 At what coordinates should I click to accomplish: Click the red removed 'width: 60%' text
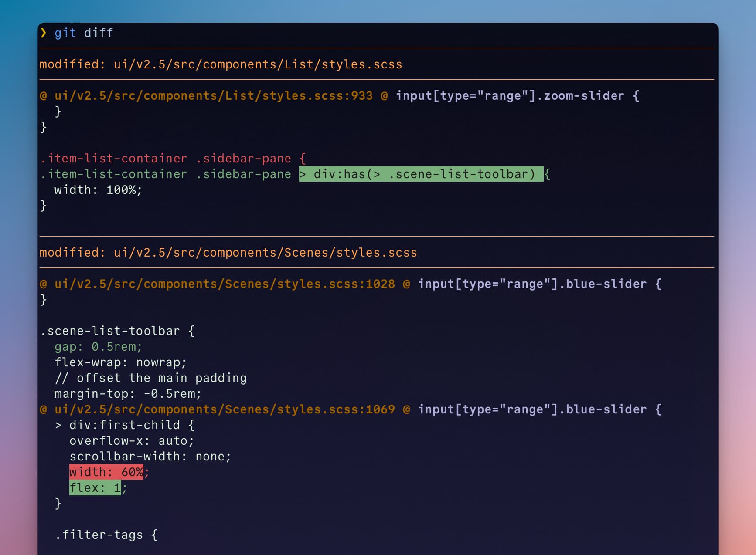(106, 472)
